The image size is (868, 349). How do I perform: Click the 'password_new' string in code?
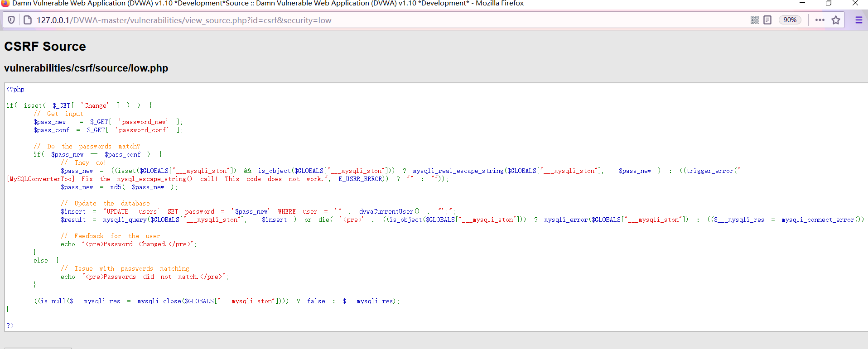coord(144,122)
